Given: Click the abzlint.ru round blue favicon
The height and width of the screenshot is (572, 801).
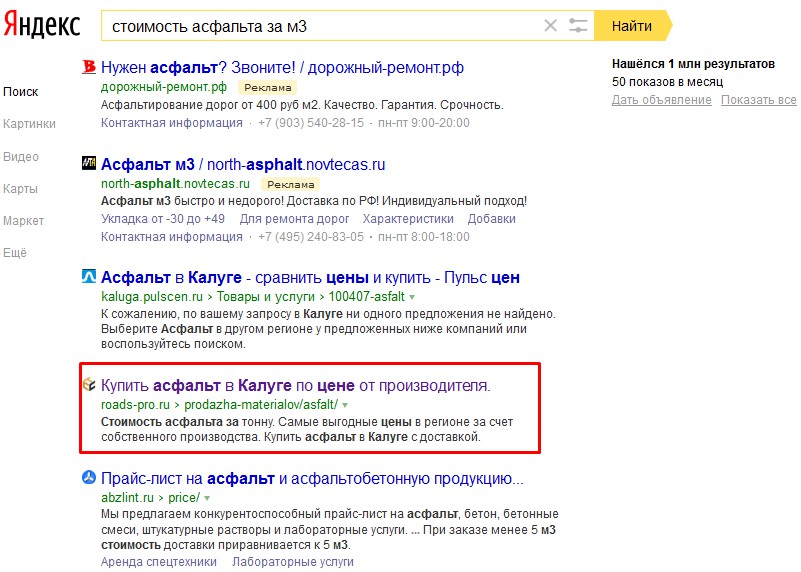Looking at the screenshot, I should pyautogui.click(x=88, y=478).
